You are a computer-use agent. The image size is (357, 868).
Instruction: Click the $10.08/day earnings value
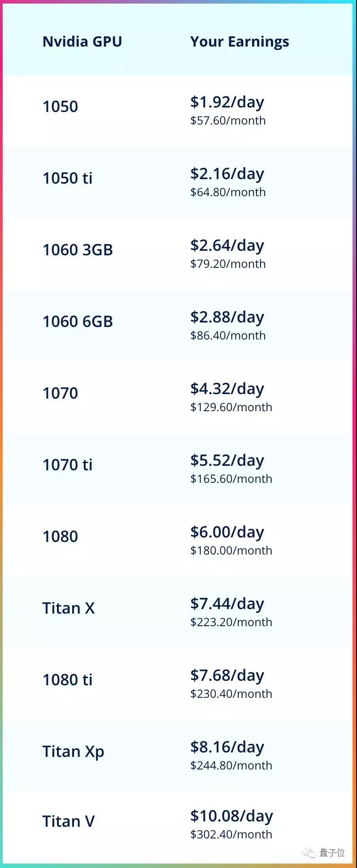232,816
